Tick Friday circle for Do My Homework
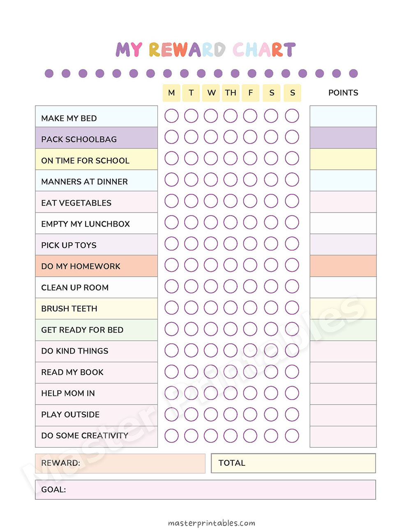Image resolution: width=411 pixels, height=532 pixels. pyautogui.click(x=250, y=265)
